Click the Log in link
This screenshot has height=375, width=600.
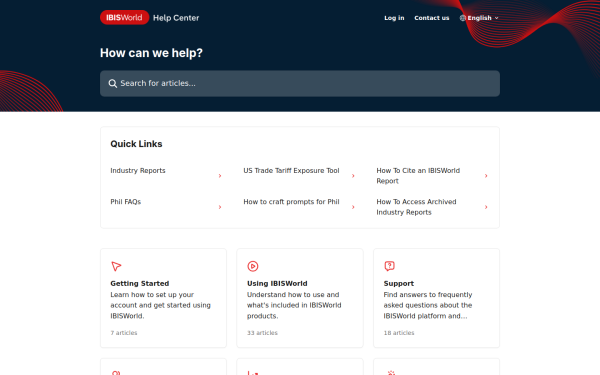pyautogui.click(x=394, y=18)
